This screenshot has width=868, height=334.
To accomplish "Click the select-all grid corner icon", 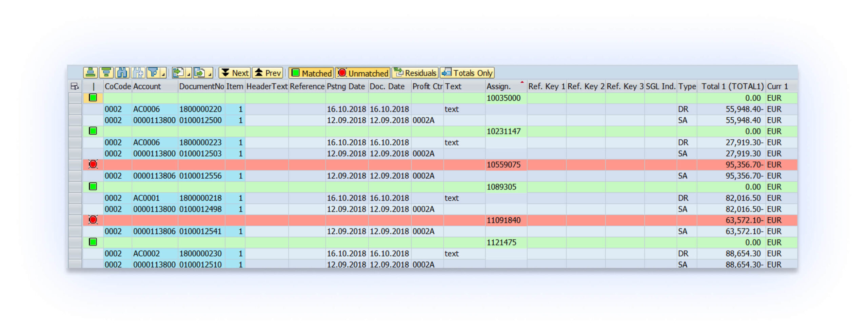I will (74, 86).
